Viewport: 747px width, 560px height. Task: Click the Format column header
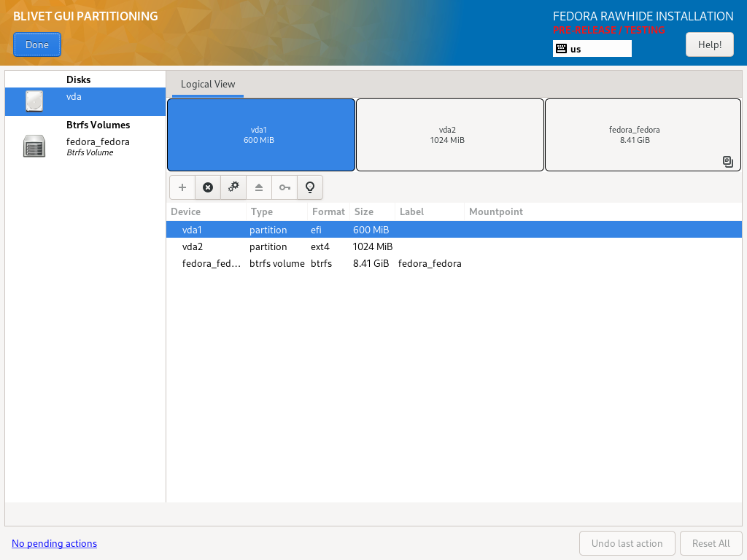[x=329, y=212]
